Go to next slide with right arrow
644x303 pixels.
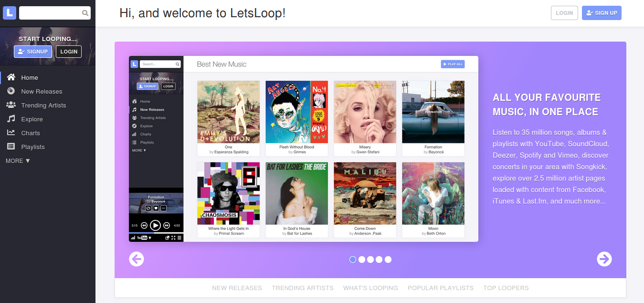(604, 259)
